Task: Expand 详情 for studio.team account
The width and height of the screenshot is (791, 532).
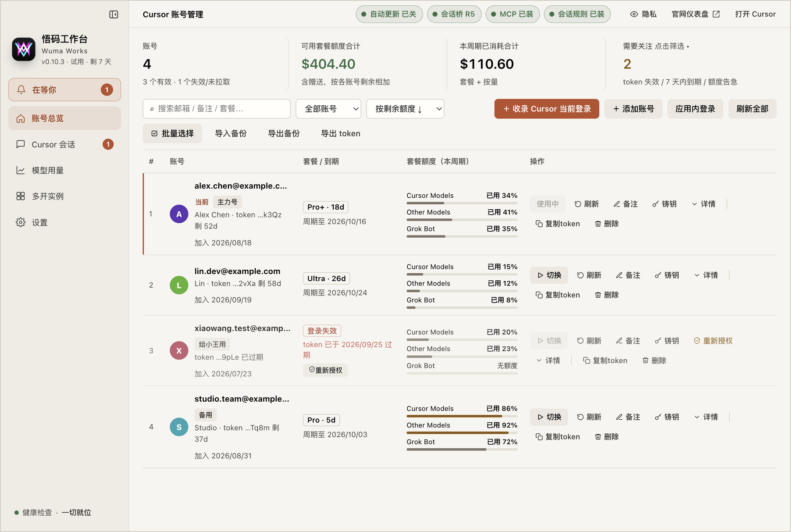Action: point(706,417)
